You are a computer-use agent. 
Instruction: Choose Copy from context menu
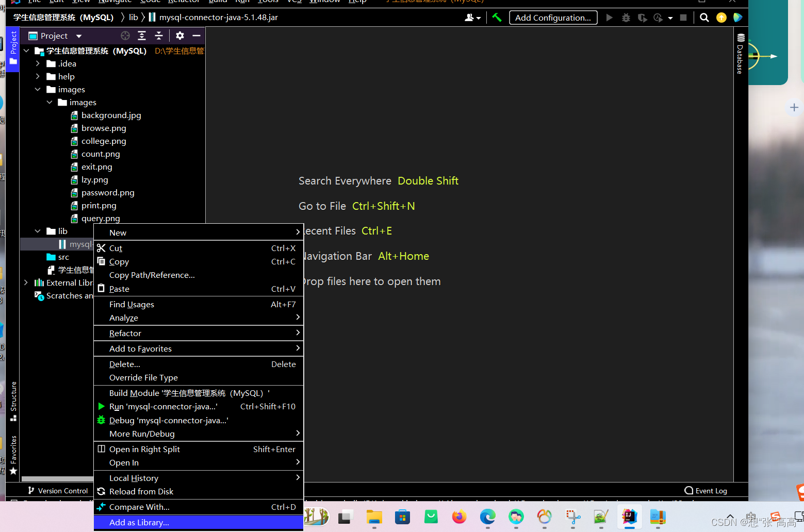click(198, 261)
